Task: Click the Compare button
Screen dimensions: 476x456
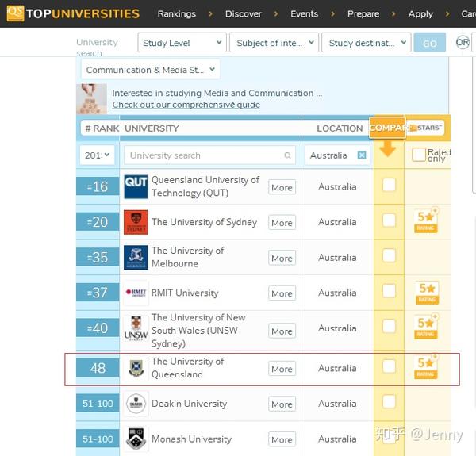Action: [387, 128]
